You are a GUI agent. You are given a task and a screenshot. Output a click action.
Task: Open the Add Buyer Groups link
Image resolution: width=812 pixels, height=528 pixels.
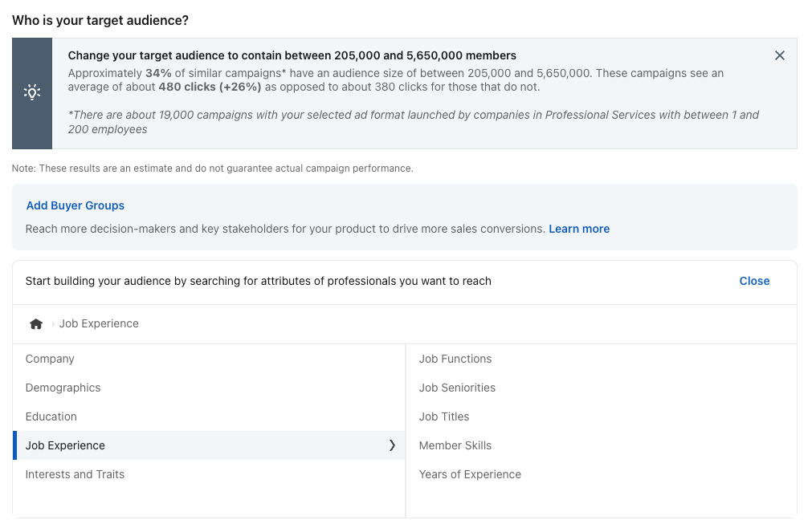(x=75, y=205)
